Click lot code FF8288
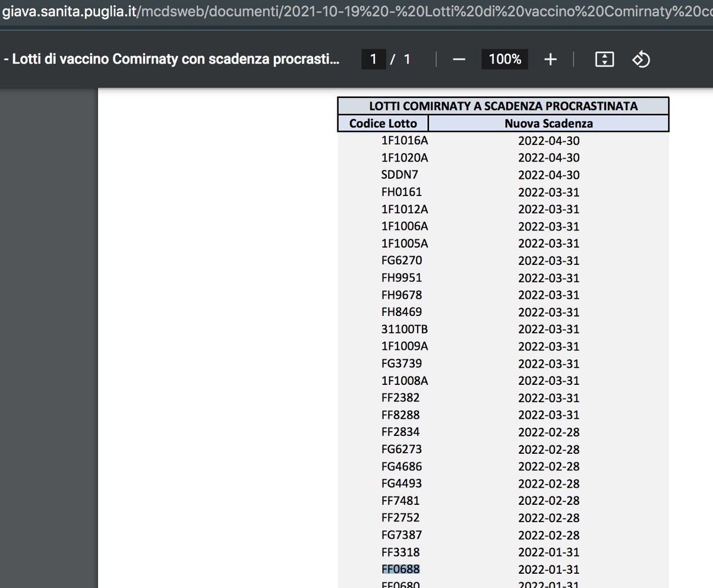 pyautogui.click(x=401, y=415)
